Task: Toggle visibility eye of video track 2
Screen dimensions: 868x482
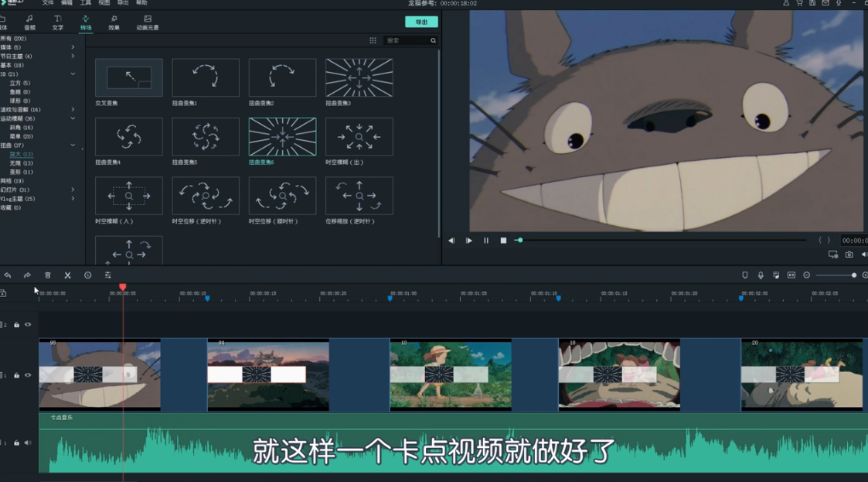Action: tap(28, 325)
